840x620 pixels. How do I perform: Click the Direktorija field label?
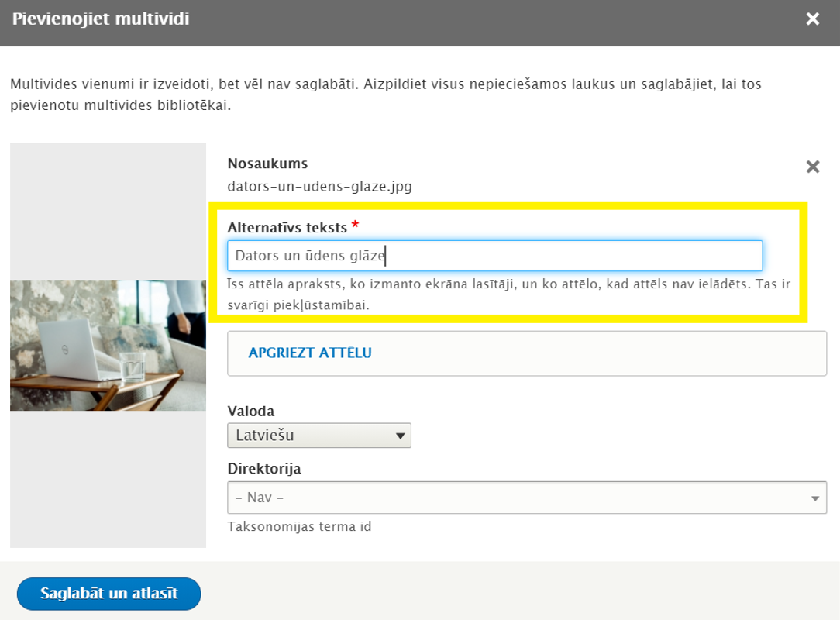[x=264, y=468]
